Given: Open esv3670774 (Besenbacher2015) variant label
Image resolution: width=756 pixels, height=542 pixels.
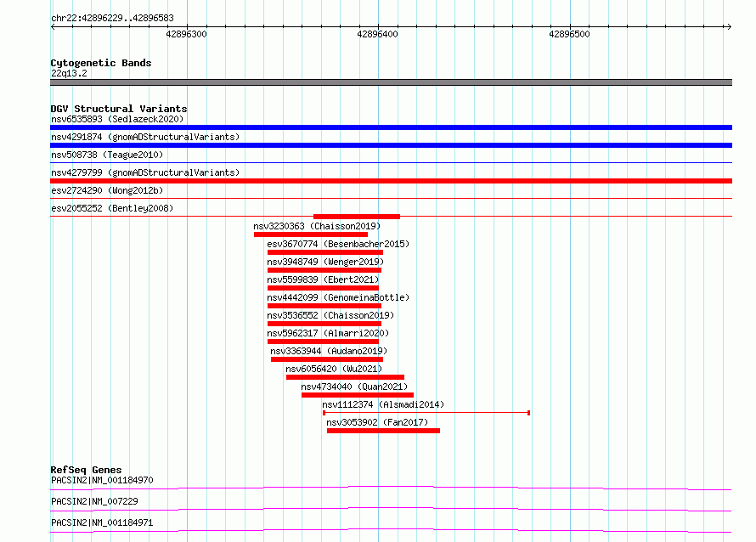Looking at the screenshot, I should pyautogui.click(x=338, y=244).
